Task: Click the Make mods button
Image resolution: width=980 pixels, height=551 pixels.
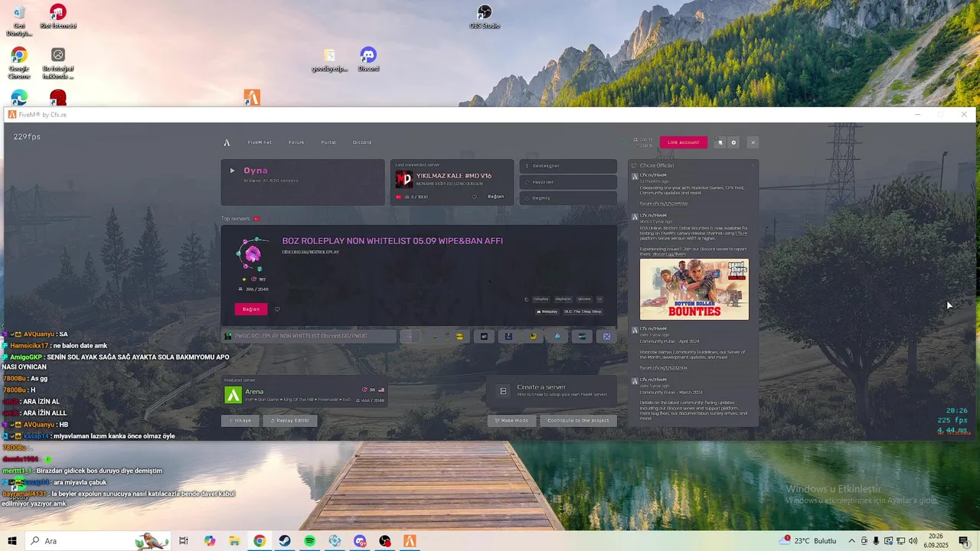Action: tap(511, 420)
